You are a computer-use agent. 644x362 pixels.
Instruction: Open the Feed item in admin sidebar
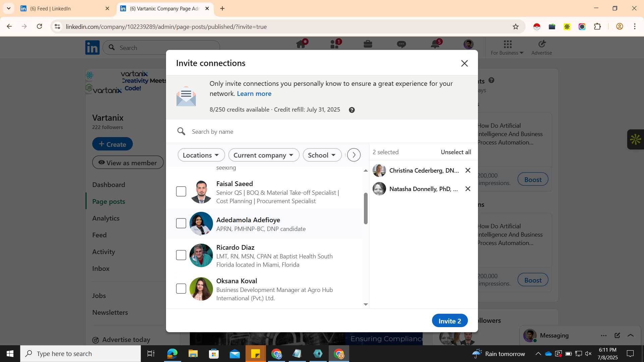tap(100, 235)
